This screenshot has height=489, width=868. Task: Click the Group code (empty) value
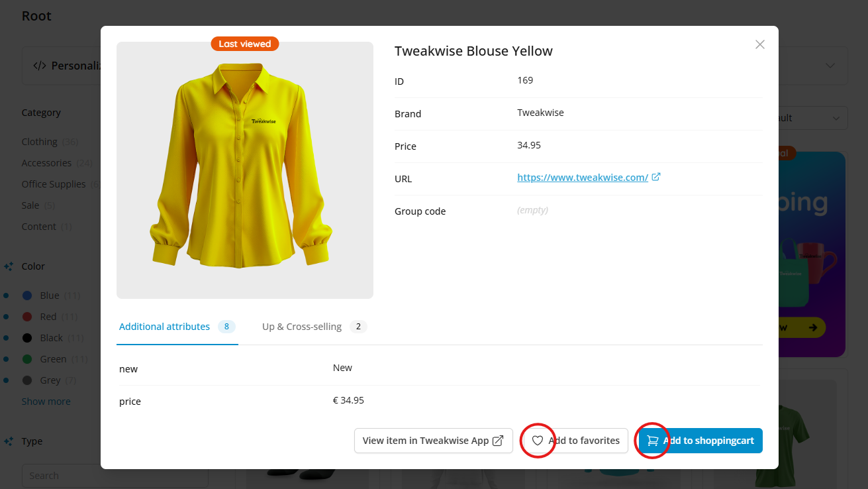tap(532, 210)
